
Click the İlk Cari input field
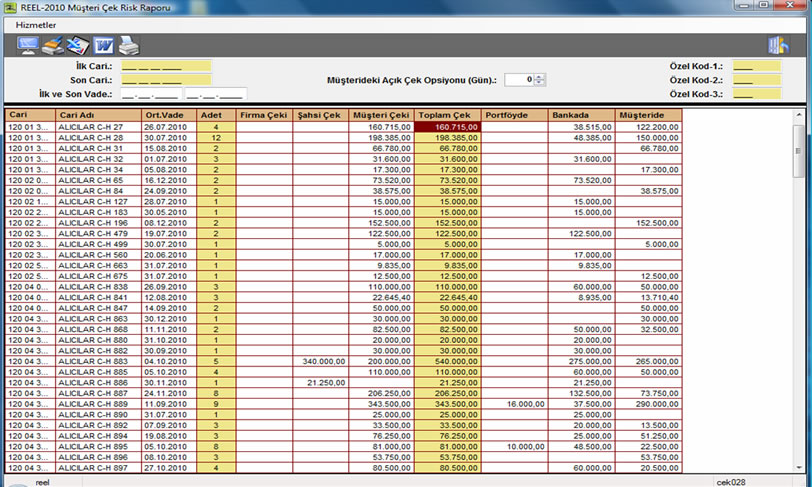166,66
